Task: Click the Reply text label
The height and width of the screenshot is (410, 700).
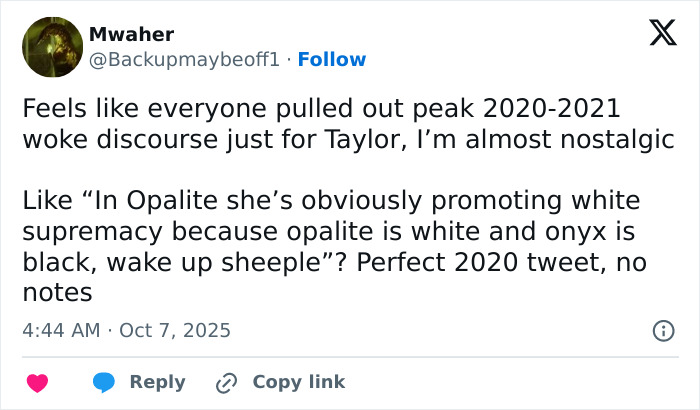Action: [157, 382]
